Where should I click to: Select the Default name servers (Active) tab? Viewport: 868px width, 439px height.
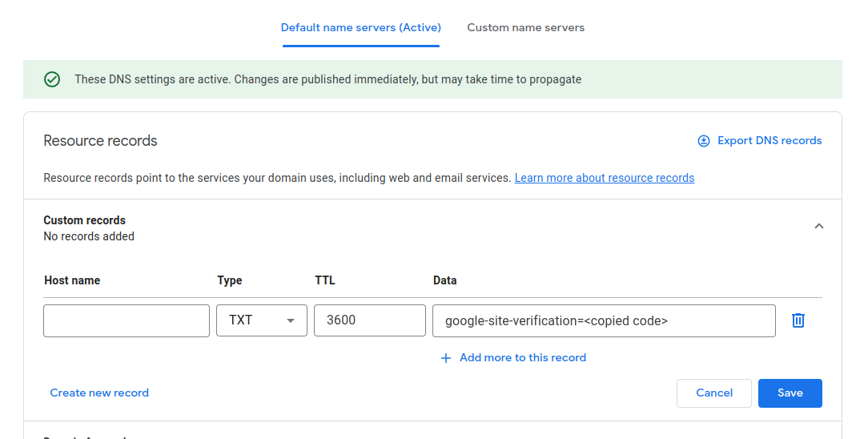(x=361, y=28)
